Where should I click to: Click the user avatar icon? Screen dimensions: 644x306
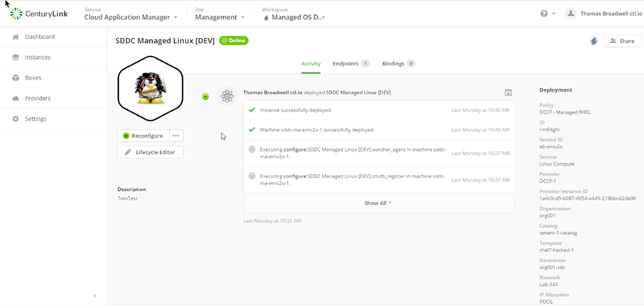coord(571,13)
